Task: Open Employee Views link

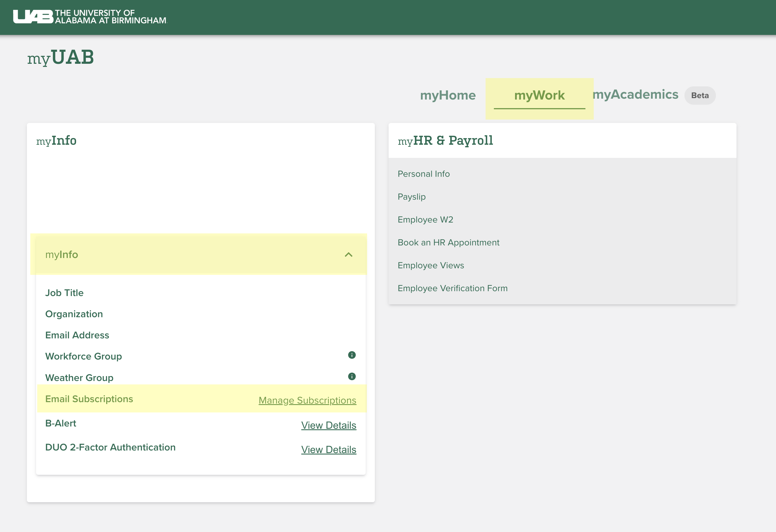Action: coord(430,265)
